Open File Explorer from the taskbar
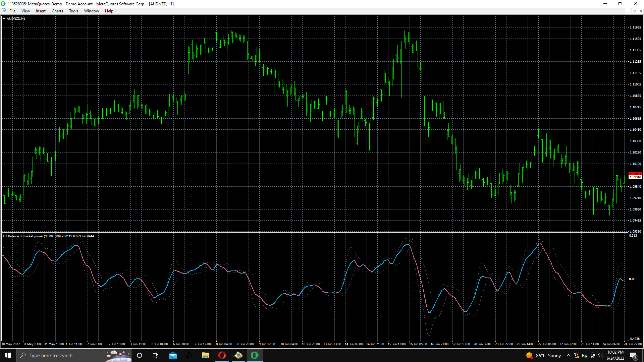 click(x=205, y=355)
